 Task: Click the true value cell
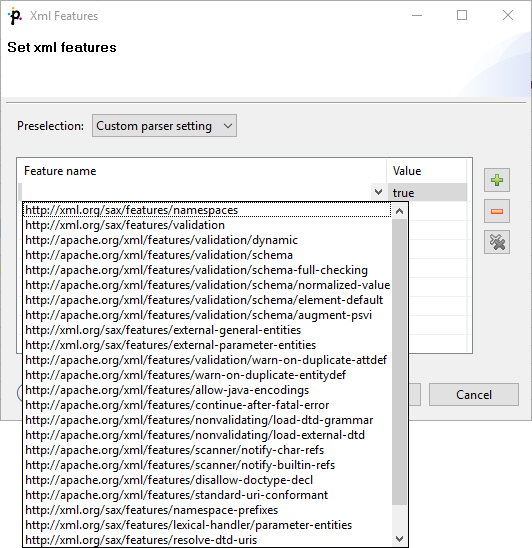coord(427,193)
